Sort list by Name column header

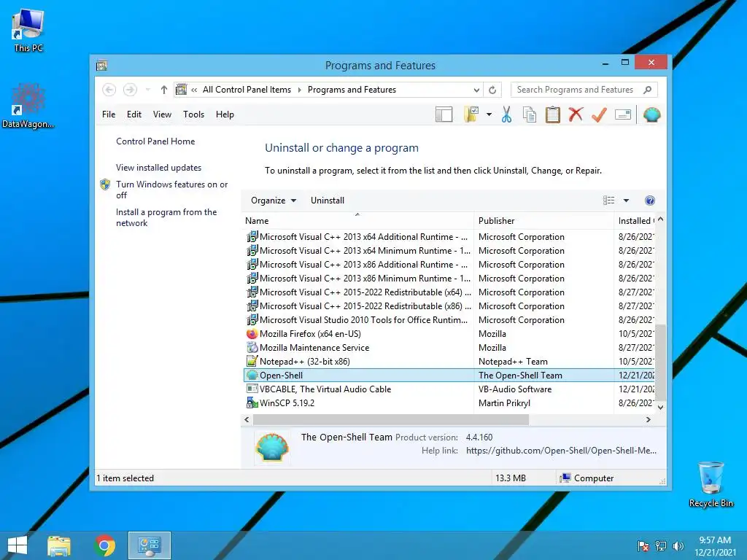pos(357,221)
